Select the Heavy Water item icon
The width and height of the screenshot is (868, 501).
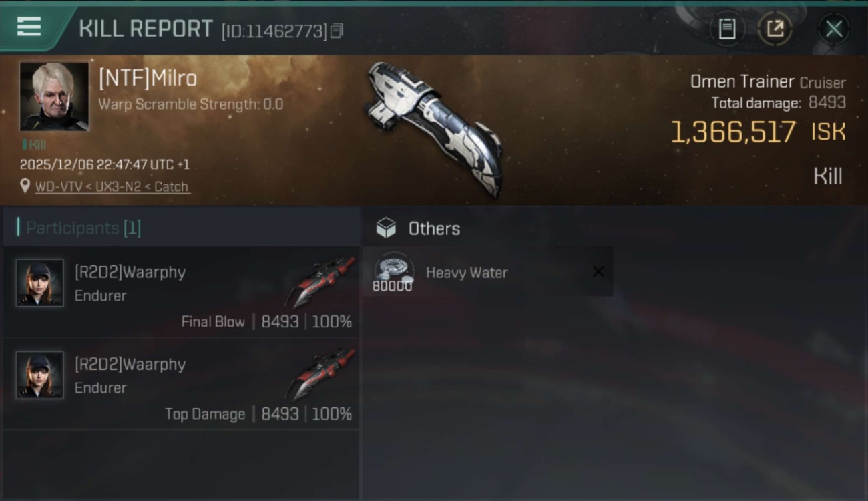click(x=393, y=272)
